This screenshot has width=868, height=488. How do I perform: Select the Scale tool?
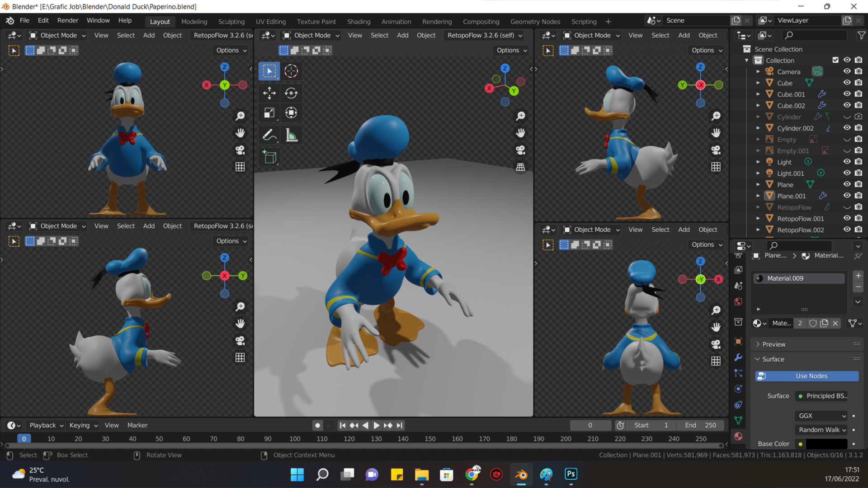pos(269,113)
